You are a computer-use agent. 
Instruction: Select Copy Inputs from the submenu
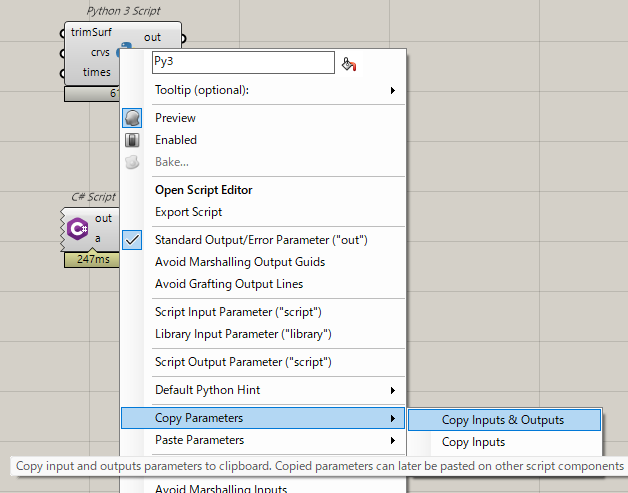pos(473,442)
